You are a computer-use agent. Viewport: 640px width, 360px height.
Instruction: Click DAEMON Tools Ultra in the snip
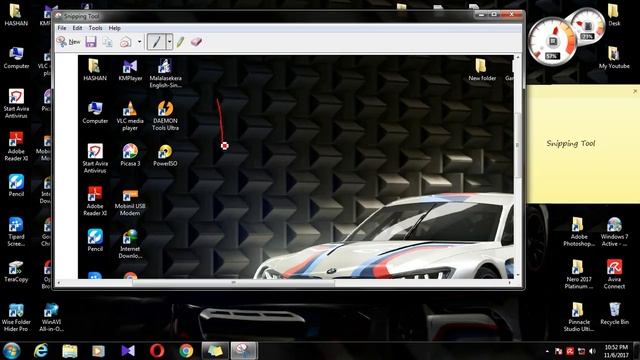tap(165, 116)
